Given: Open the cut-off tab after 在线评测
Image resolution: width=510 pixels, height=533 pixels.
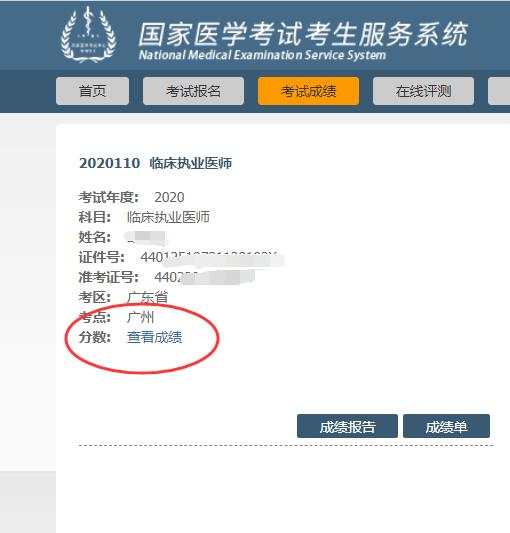Looking at the screenshot, I should click(499, 91).
